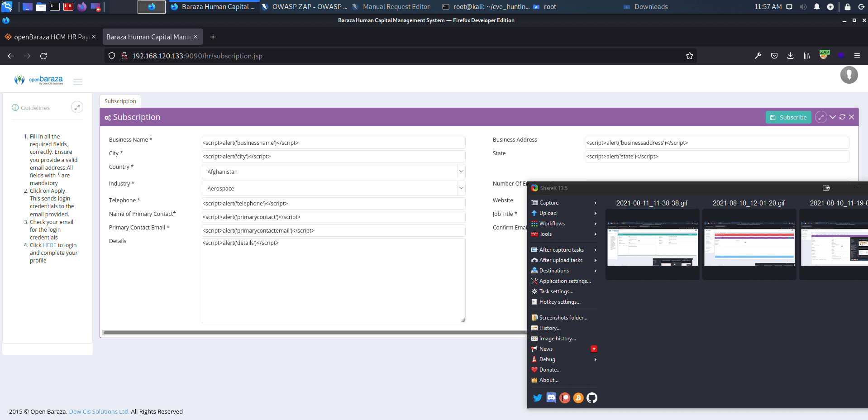The image size is (868, 420).
Task: Open the Firefox hamburger menu
Action: tap(857, 56)
